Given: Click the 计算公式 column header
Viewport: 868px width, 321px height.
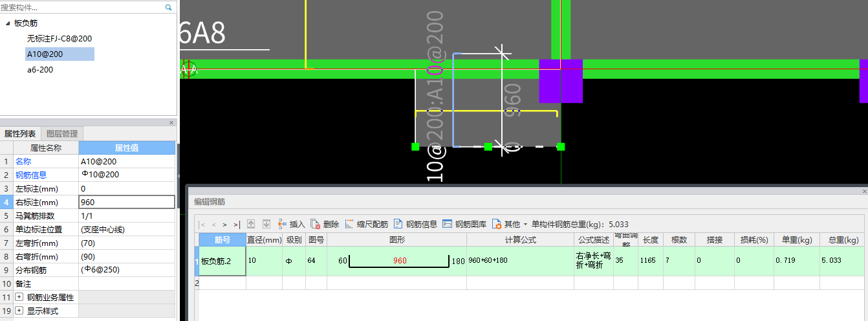Looking at the screenshot, I should click(521, 239).
